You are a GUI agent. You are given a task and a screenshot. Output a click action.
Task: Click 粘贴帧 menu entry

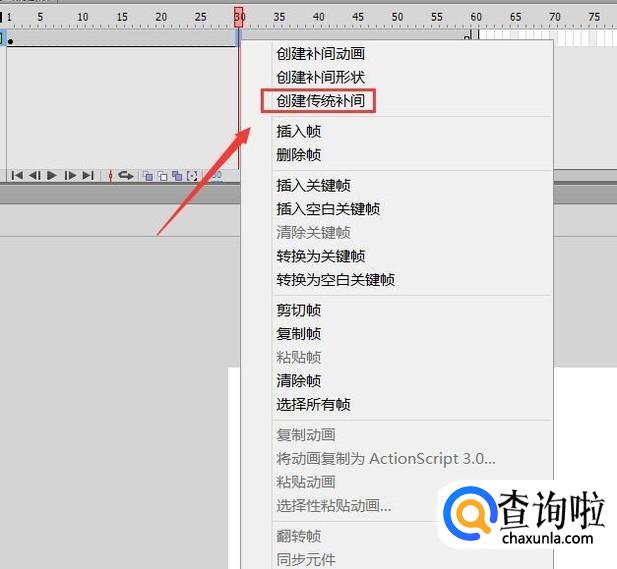(298, 357)
